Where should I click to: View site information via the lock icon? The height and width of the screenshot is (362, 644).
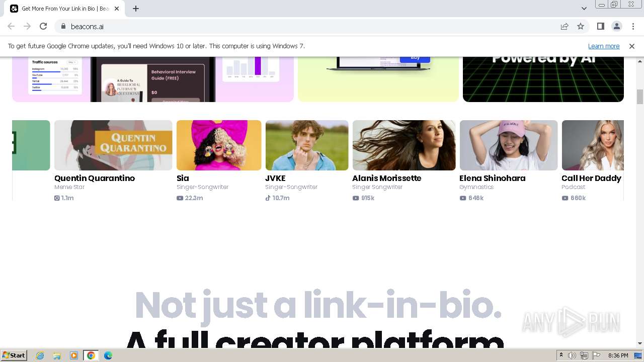[x=63, y=26]
